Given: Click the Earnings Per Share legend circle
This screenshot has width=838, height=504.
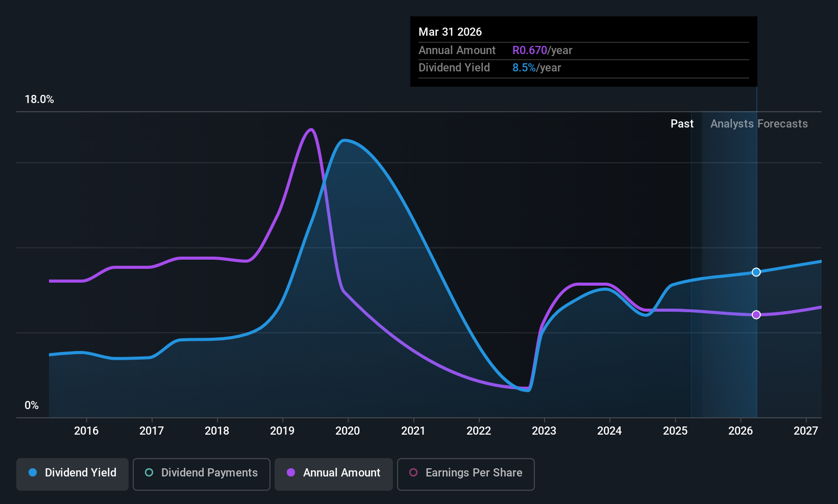Looking at the screenshot, I should [x=413, y=472].
